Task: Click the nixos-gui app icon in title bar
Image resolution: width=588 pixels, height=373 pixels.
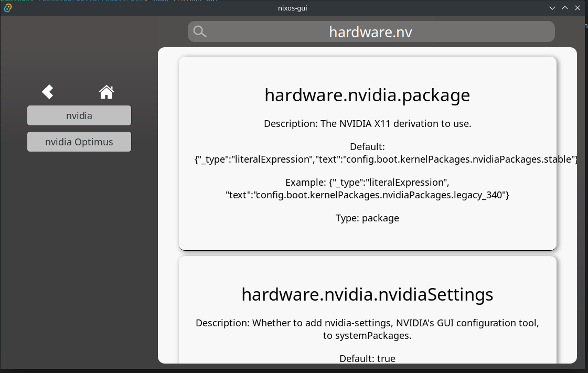Action: coord(7,8)
